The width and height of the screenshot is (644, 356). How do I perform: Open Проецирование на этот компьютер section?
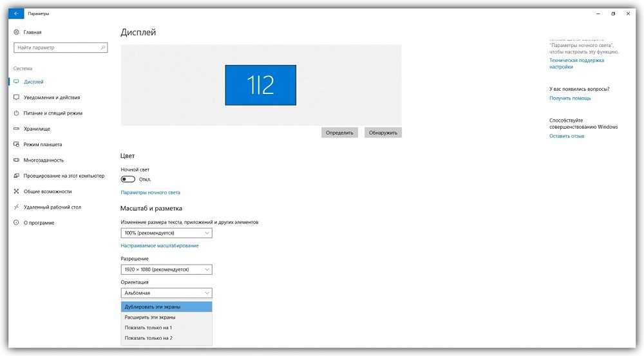click(x=64, y=176)
